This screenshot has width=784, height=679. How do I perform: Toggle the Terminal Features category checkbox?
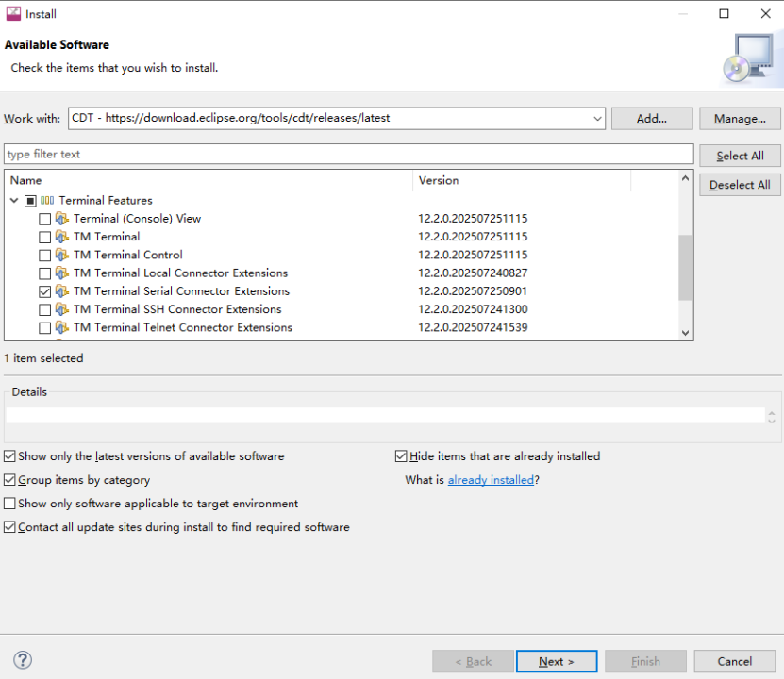pos(30,201)
